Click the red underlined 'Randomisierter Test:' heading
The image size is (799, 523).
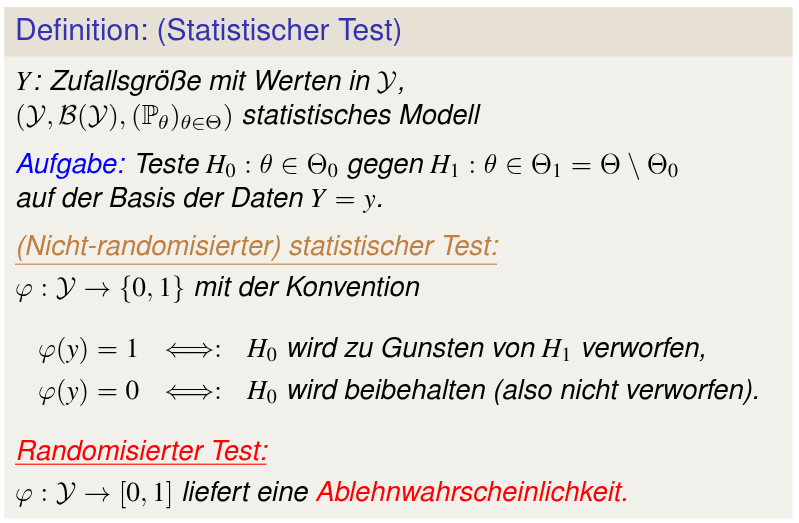coord(142,451)
